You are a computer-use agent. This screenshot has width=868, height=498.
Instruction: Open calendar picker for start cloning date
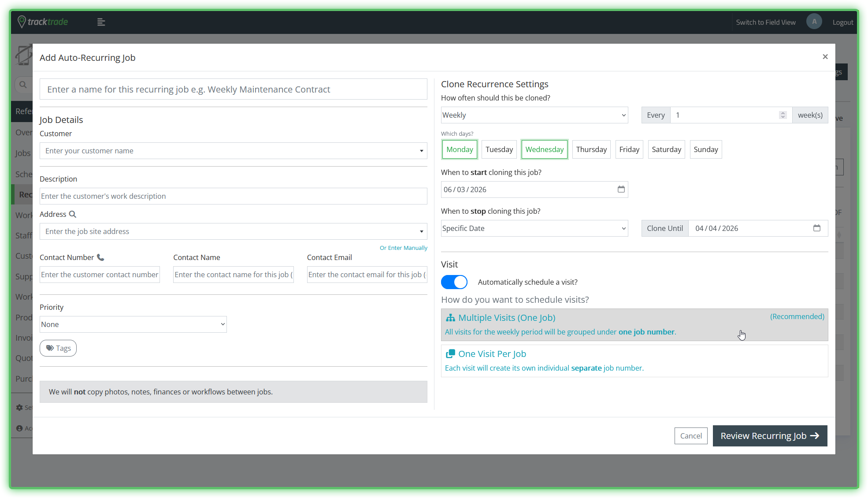[x=621, y=190]
